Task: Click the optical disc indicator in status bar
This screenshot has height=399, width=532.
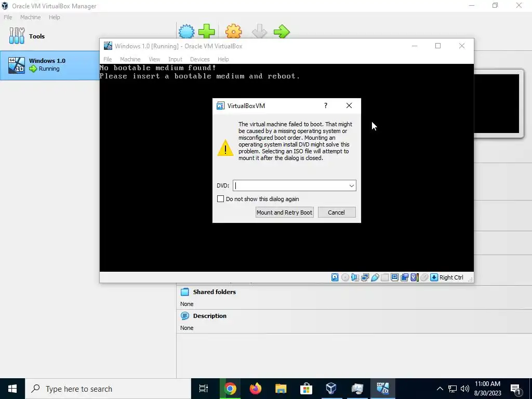Action: point(345,277)
